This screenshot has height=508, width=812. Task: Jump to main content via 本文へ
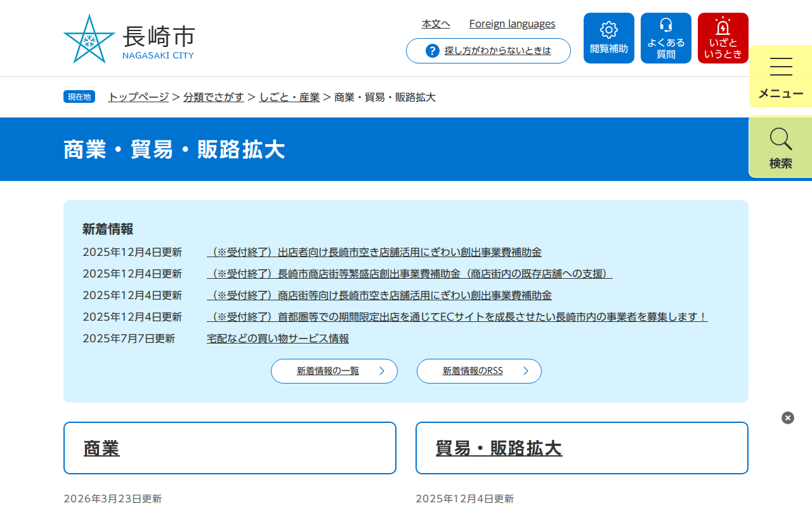(435, 23)
